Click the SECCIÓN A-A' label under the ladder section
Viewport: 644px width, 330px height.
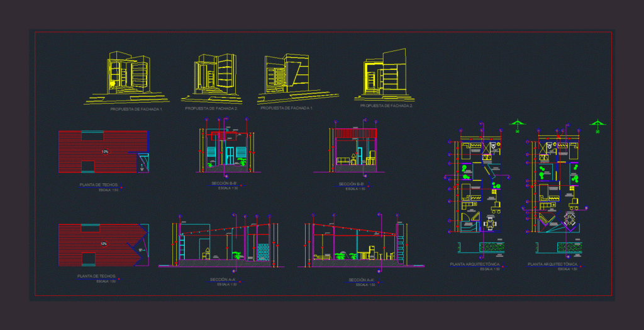pyautogui.click(x=222, y=280)
